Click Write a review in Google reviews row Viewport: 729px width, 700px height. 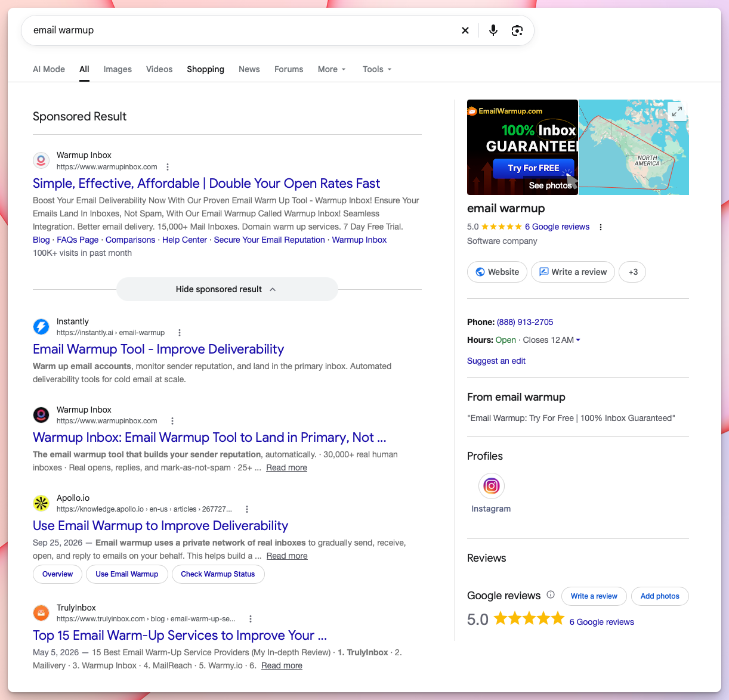(x=594, y=596)
